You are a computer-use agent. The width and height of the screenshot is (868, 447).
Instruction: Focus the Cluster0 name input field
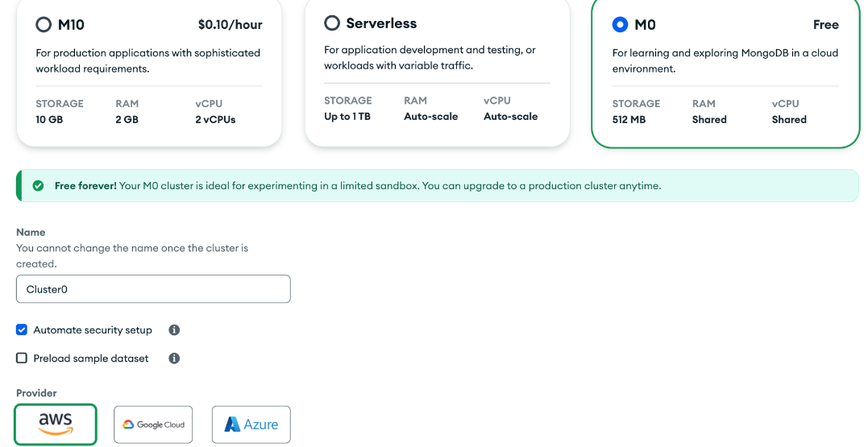[x=153, y=289]
